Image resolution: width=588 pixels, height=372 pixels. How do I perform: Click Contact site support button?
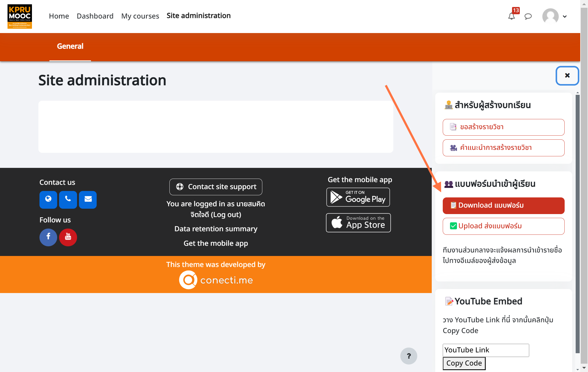216,187
